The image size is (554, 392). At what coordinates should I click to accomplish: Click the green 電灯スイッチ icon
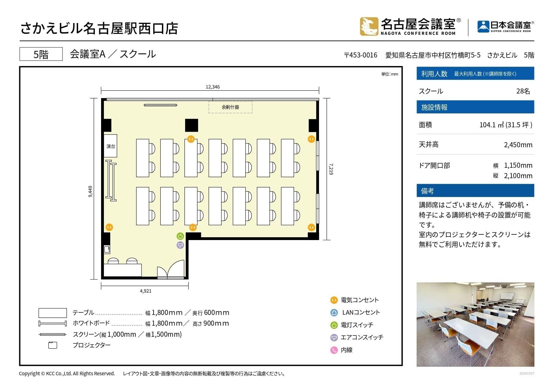click(334, 325)
